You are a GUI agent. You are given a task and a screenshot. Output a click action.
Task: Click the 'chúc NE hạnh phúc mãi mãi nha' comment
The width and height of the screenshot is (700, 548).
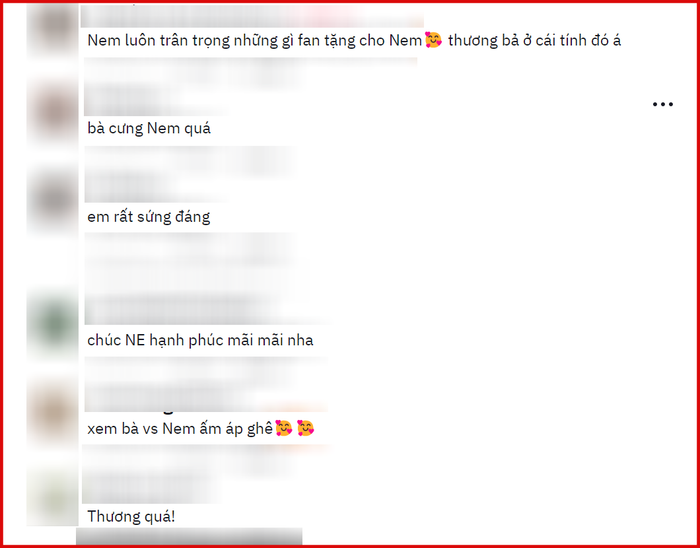(x=200, y=340)
